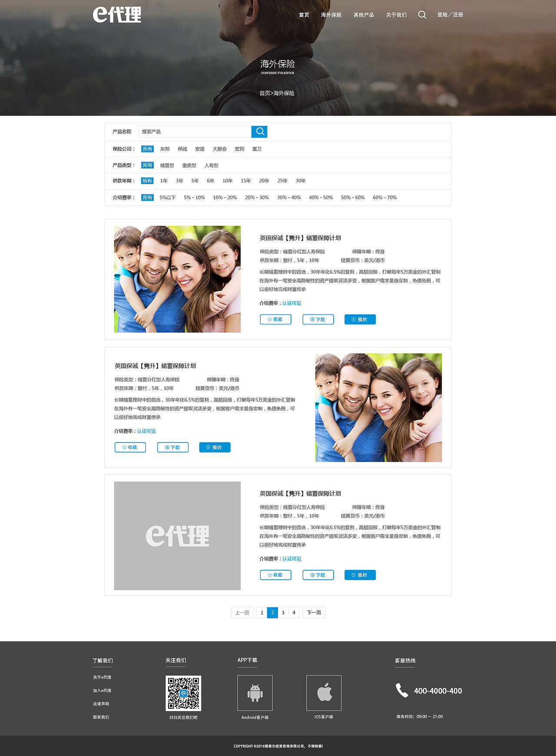Screen dimensions: 556x756
Task: Click 预约 on the third product card
Action: tap(360, 575)
